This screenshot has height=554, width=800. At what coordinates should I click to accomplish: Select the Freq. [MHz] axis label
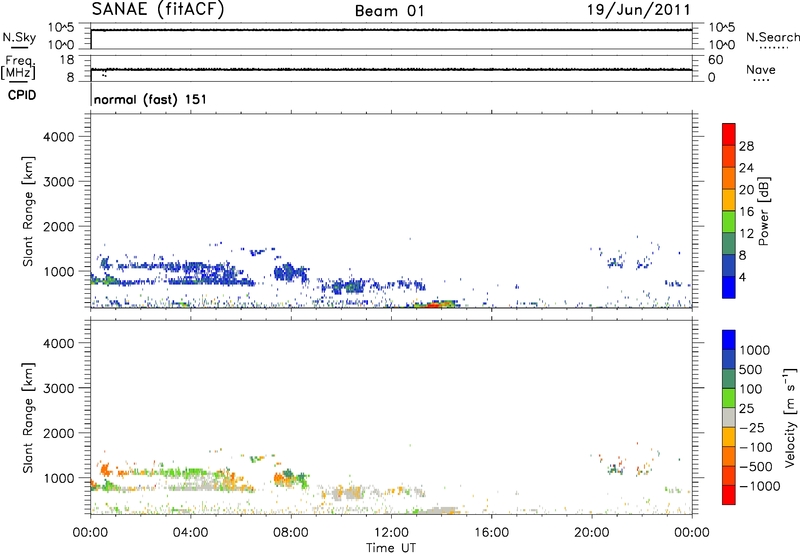pos(19,67)
